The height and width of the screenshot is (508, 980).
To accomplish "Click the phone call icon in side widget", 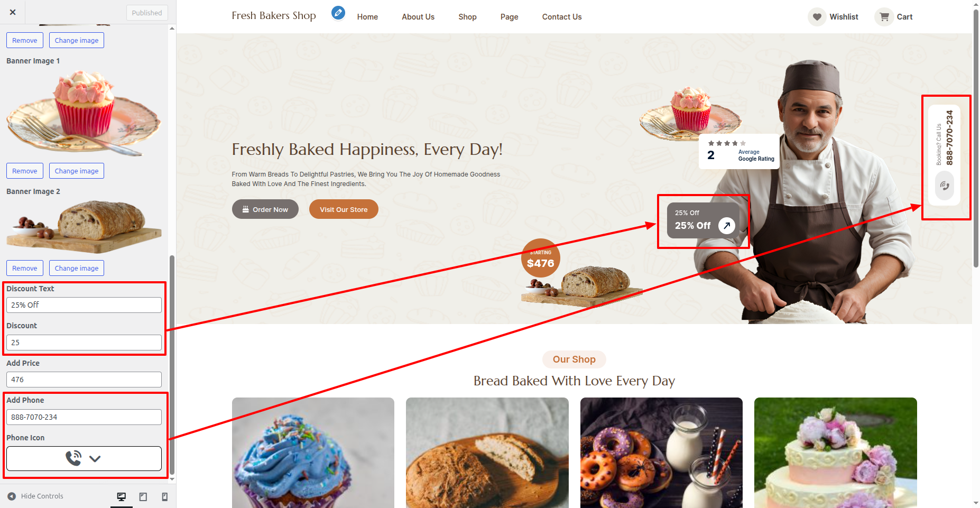I will [945, 186].
